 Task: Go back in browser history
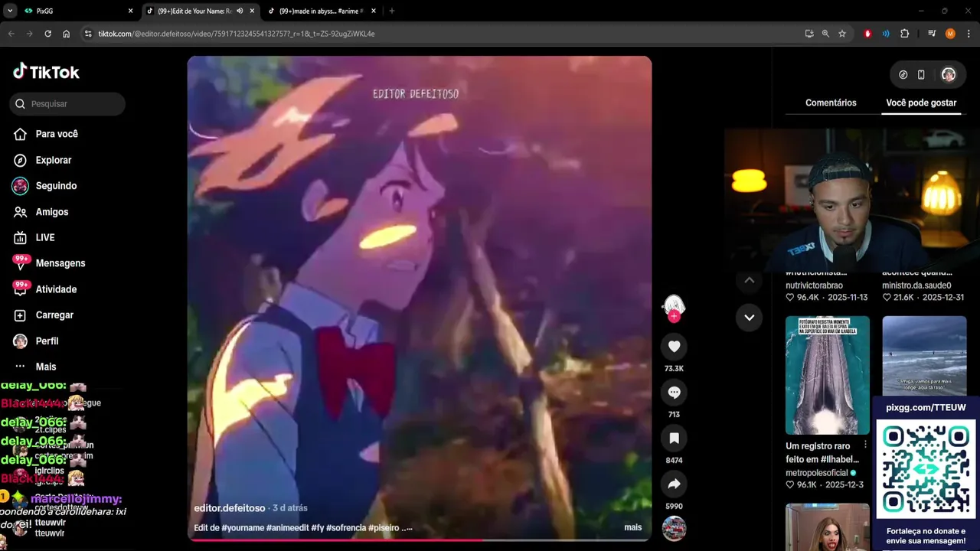11,34
